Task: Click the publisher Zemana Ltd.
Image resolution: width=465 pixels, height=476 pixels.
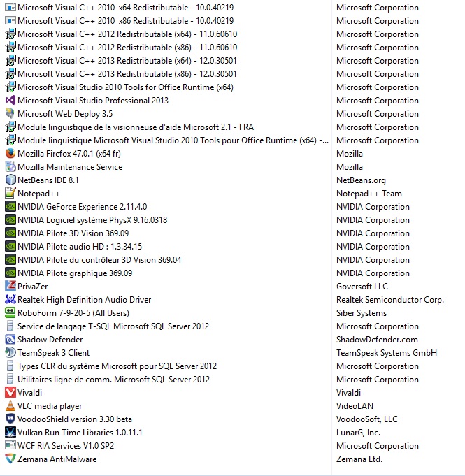Action: [x=359, y=459]
